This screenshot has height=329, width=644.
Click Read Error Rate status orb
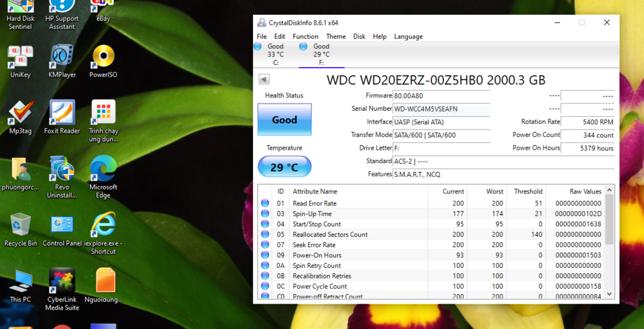coord(265,203)
